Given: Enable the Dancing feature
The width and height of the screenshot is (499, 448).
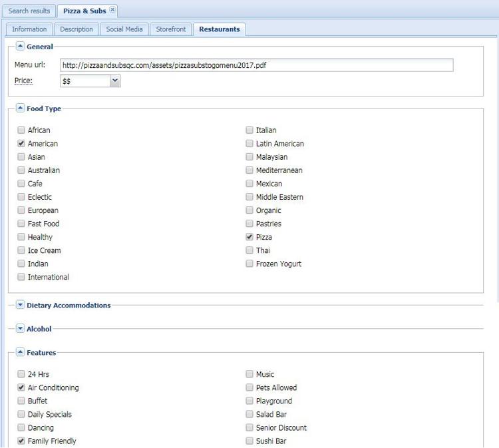Looking at the screenshot, I should click(x=21, y=427).
